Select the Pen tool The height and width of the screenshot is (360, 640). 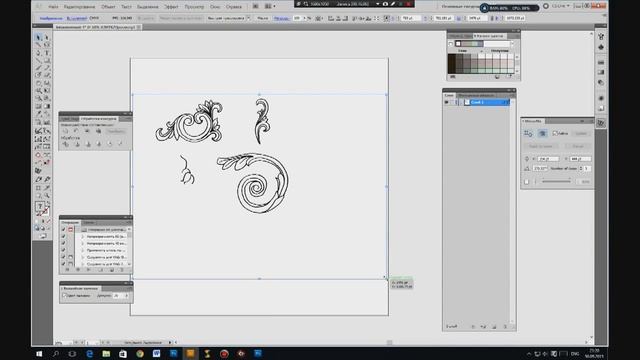[39, 53]
